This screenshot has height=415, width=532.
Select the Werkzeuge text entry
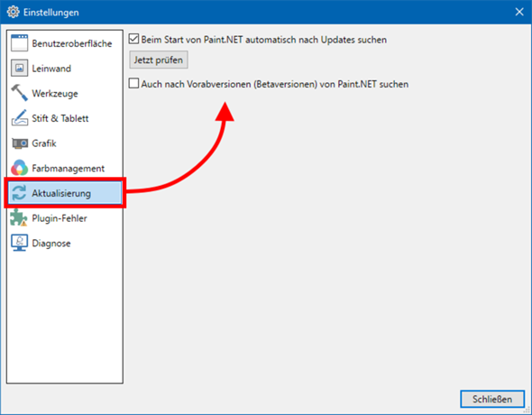55,94
